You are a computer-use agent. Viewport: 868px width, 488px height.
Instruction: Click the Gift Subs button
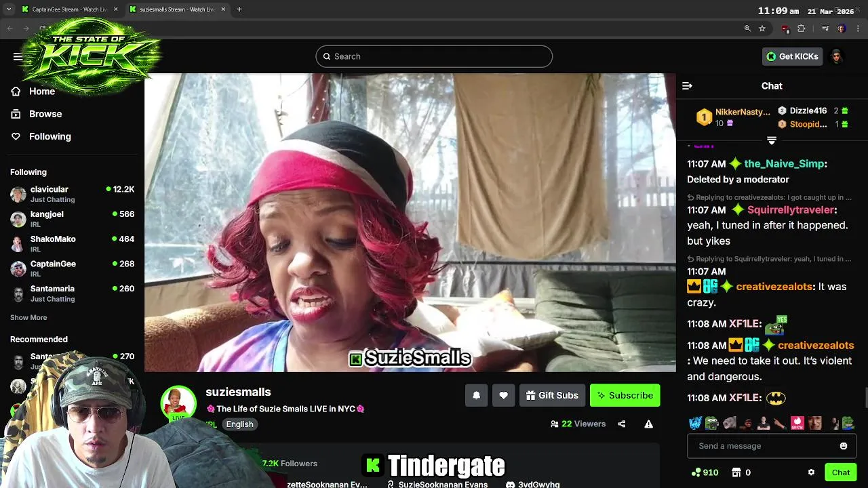point(552,396)
